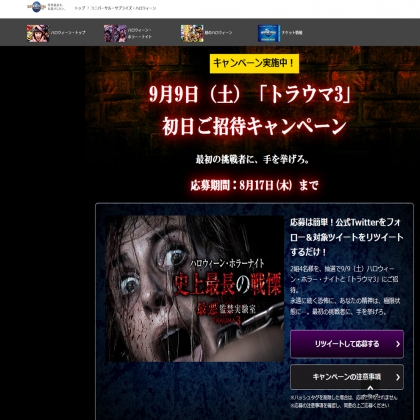The image size is (420, 420).
Task: Click the 応募期間：8月17日(木) まで text
Action: tap(254, 185)
